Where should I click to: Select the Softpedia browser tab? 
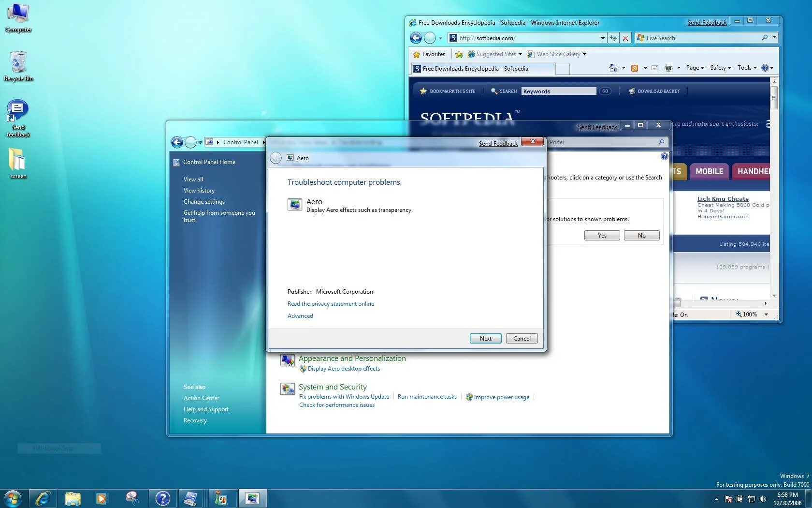click(x=482, y=69)
